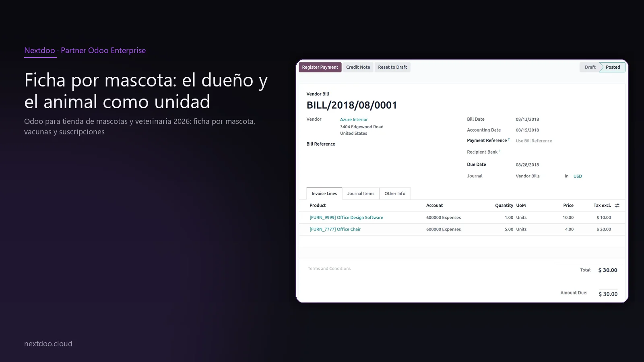644x362 pixels.
Task: Click price 10.00 cell
Action: [x=568, y=218]
